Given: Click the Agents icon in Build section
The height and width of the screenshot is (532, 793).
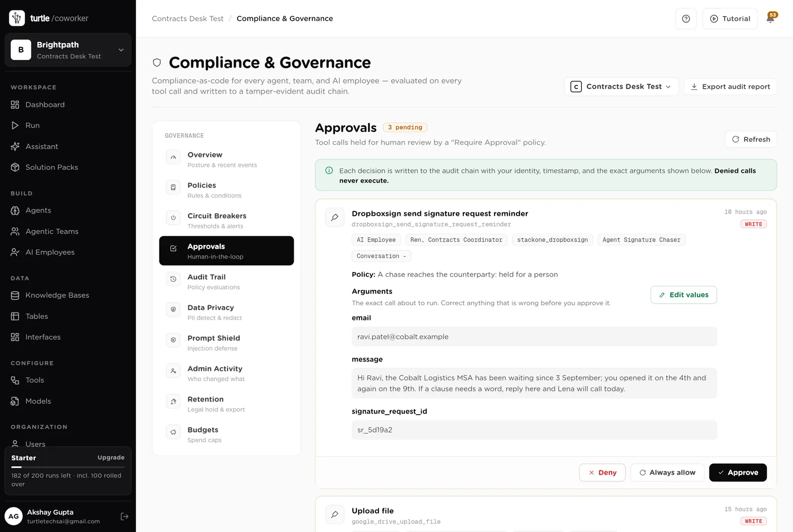Looking at the screenshot, I should [15, 210].
